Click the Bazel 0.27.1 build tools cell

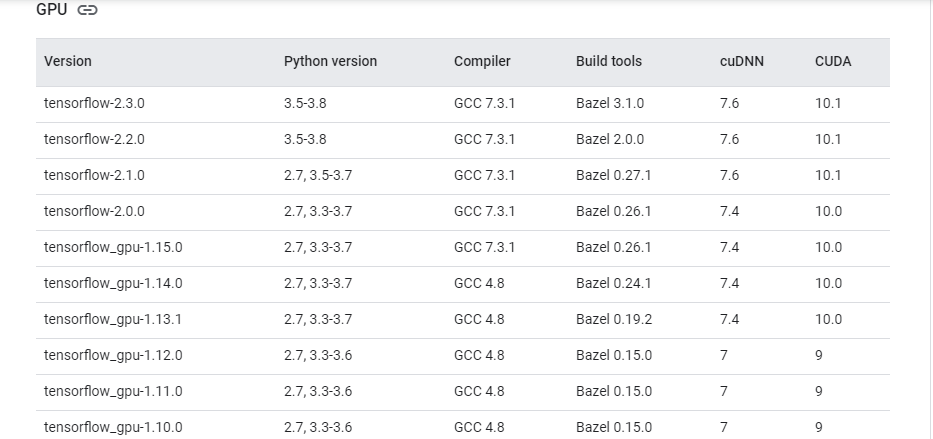tap(613, 175)
